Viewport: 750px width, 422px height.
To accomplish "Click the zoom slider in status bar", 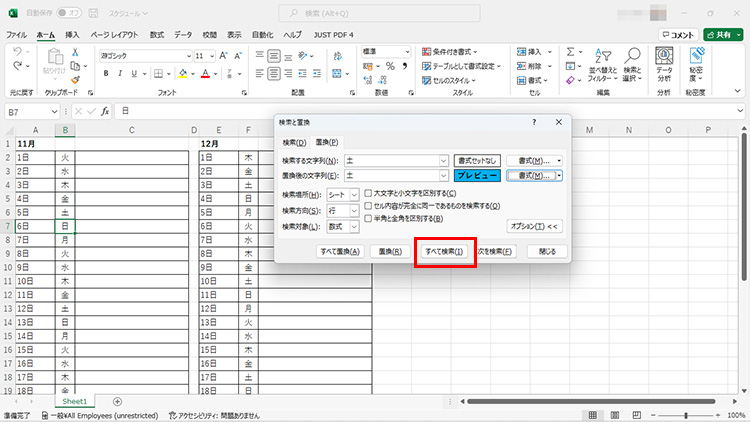I will coord(684,414).
